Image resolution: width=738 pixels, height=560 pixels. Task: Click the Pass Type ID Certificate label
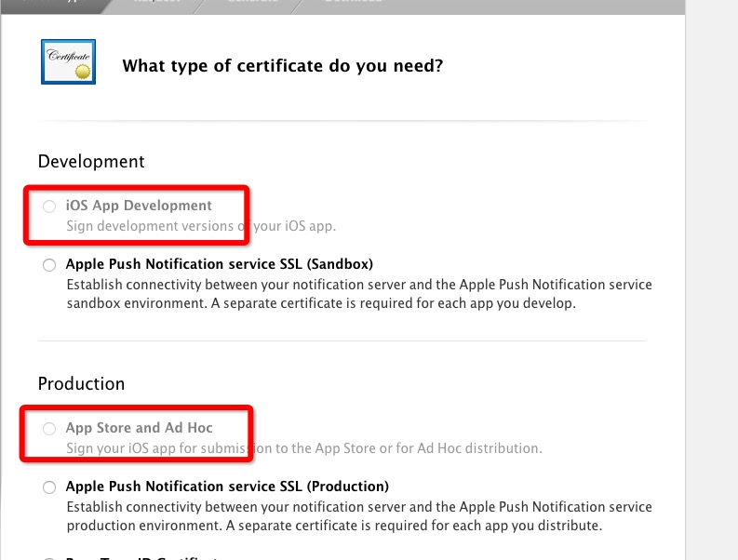pos(141,557)
